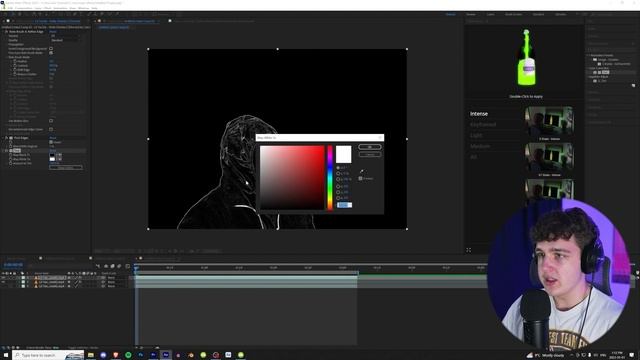The width and height of the screenshot is (640, 360).
Task: Toggle Invert checkbox under Find Edges
Action: [51, 142]
